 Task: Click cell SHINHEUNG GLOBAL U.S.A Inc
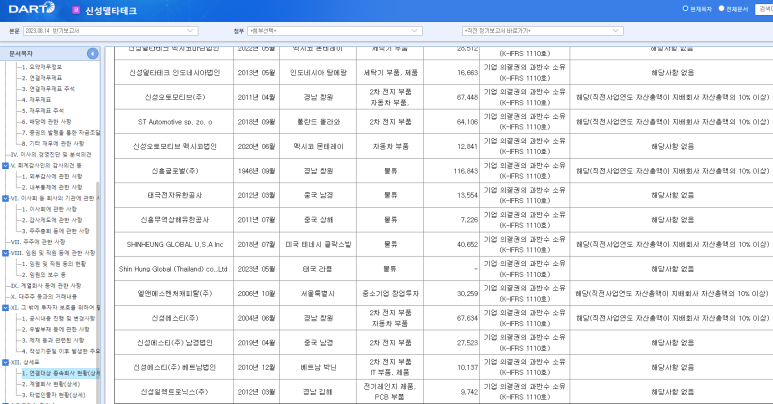click(x=175, y=245)
